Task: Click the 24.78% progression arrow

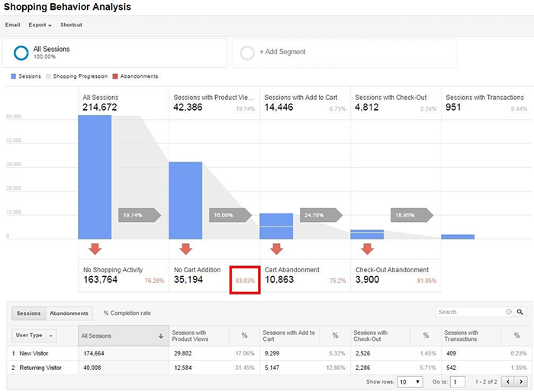Action: point(320,216)
